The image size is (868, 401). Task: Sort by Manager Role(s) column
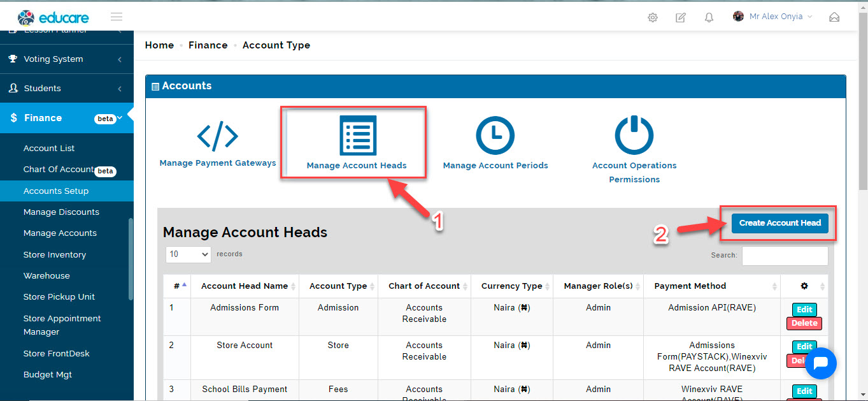599,286
